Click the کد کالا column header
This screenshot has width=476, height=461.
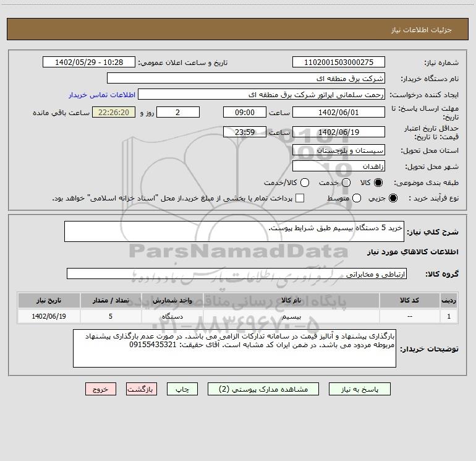(409, 300)
